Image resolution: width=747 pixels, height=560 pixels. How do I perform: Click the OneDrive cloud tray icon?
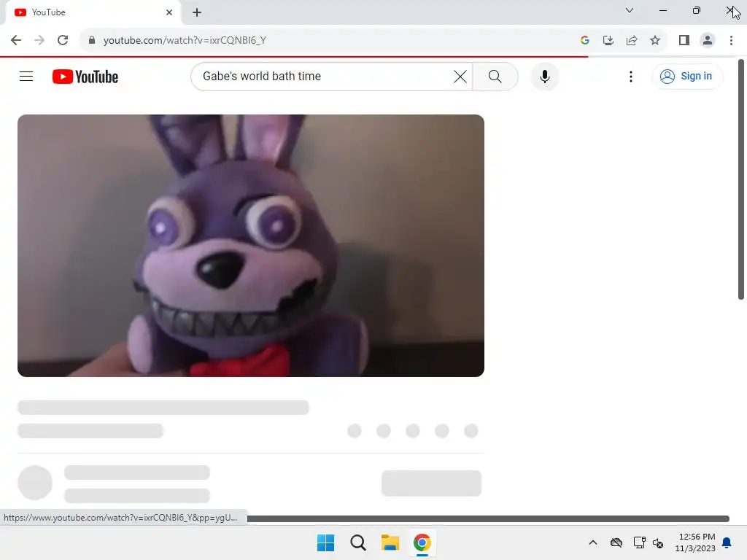(x=616, y=542)
